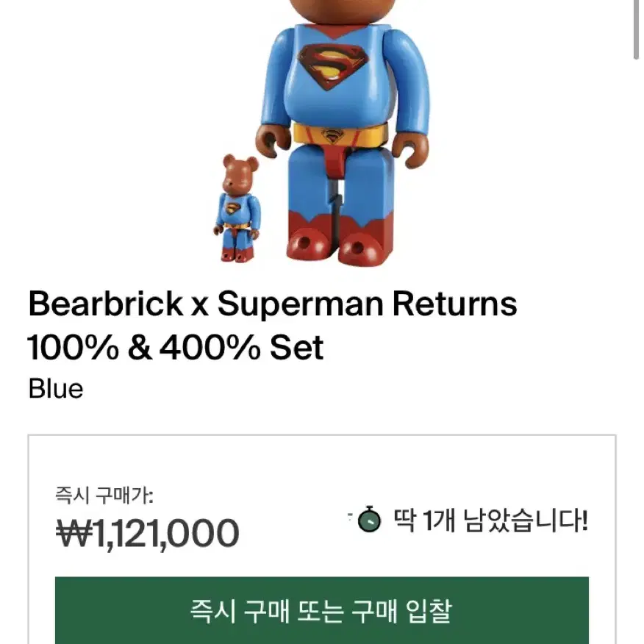Select the small 100% Bearbrick figure

coord(237,208)
